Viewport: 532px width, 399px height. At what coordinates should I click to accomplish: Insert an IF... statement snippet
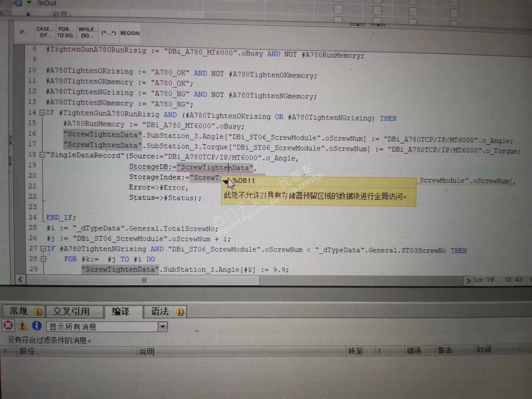coord(24,32)
